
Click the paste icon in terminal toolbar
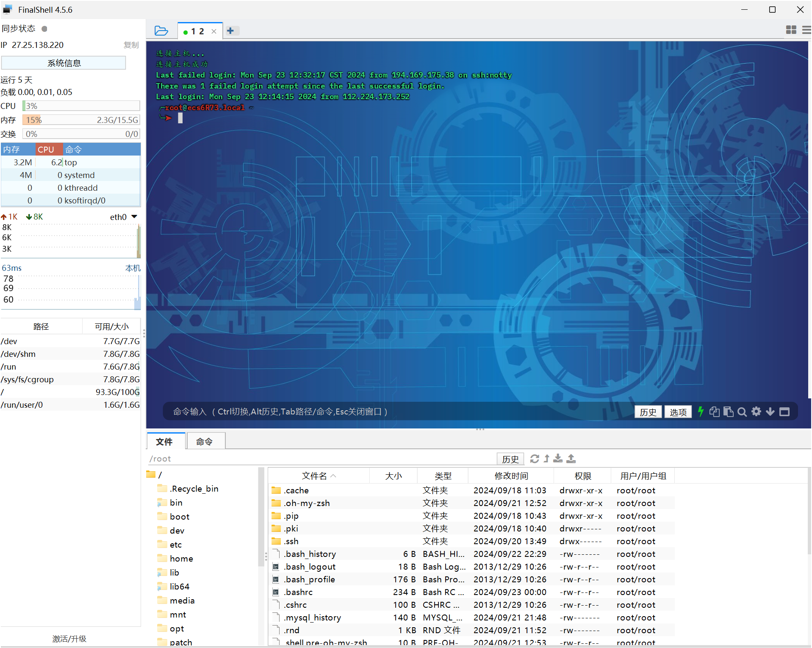(728, 412)
